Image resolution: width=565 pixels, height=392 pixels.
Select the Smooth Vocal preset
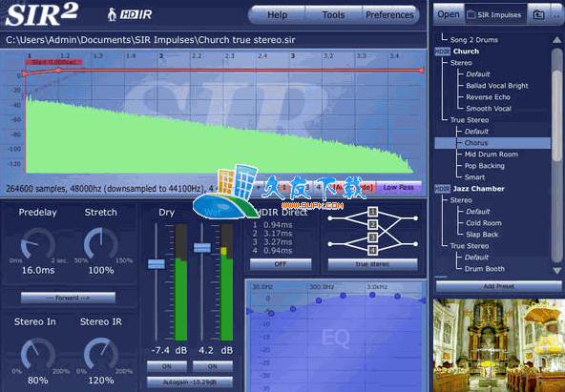pyautogui.click(x=489, y=109)
